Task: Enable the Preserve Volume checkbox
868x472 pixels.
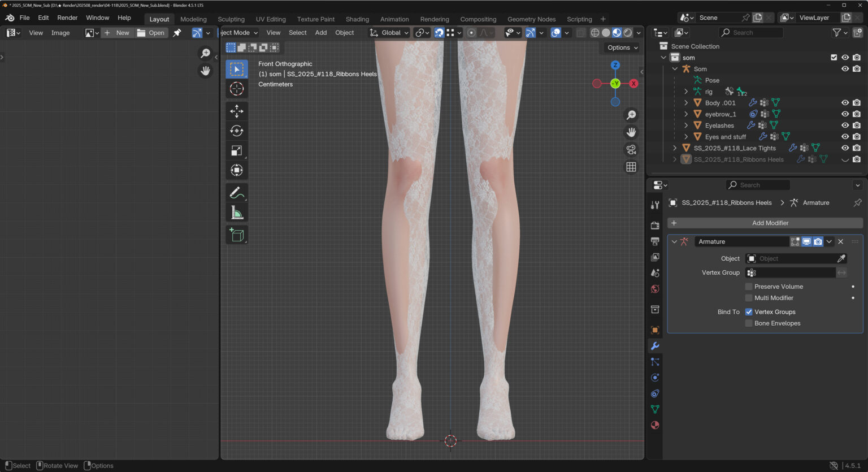Action: point(749,287)
